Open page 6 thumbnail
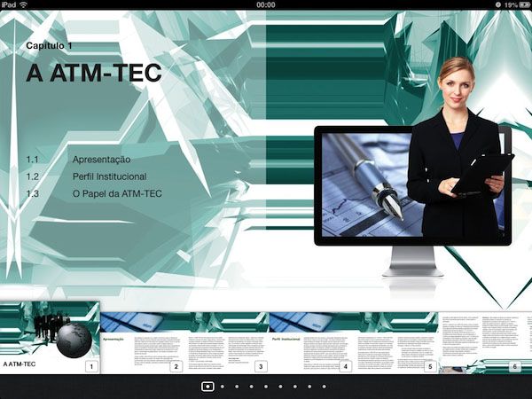The image size is (532, 399). pos(488,342)
